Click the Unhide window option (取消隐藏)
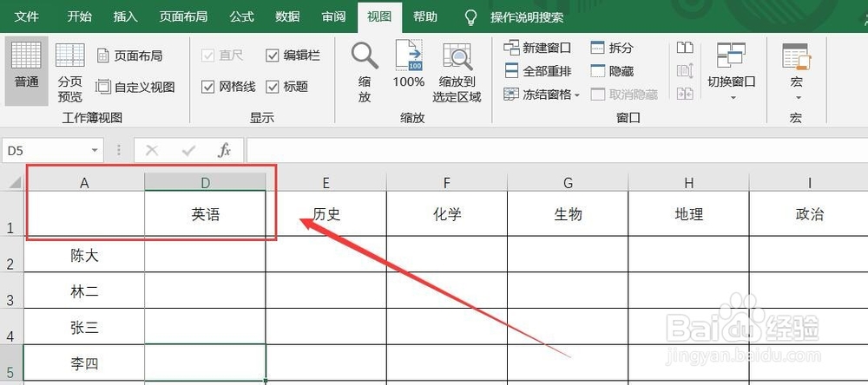The image size is (868, 385). (624, 95)
